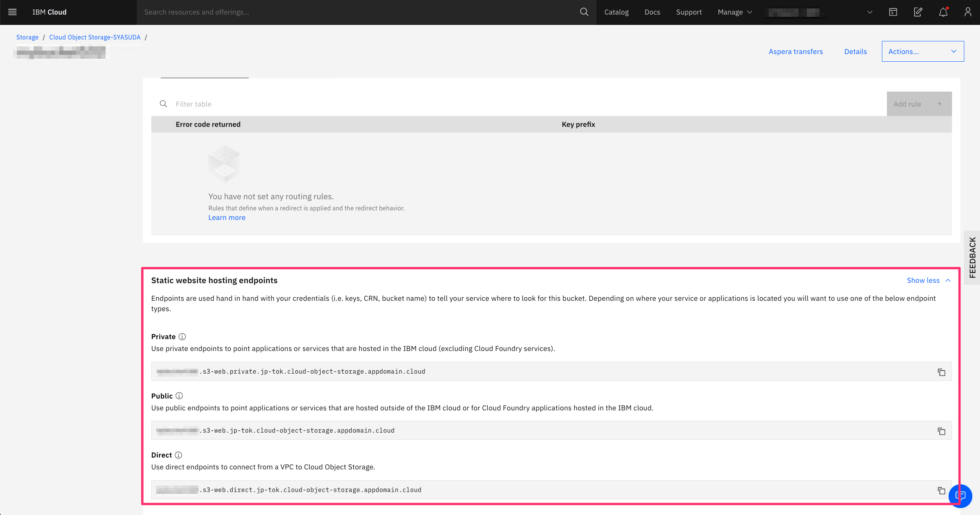
Task: Copy the public s3-web endpoint
Action: 941,431
